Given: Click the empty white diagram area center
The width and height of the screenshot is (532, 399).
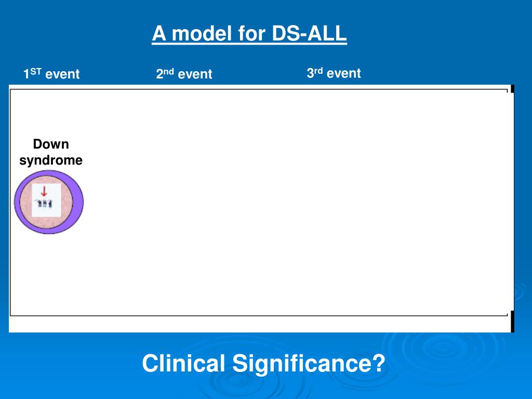Looking at the screenshot, I should tap(261, 203).
